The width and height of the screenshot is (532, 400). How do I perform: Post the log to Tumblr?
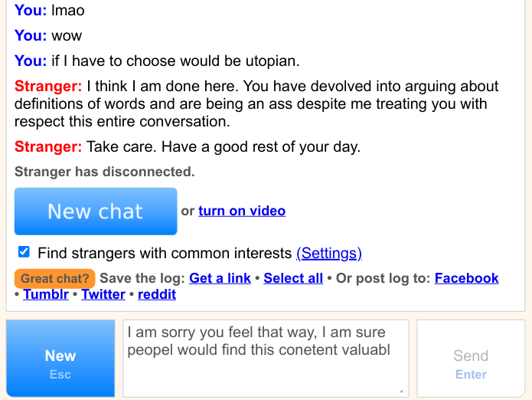tap(46, 294)
